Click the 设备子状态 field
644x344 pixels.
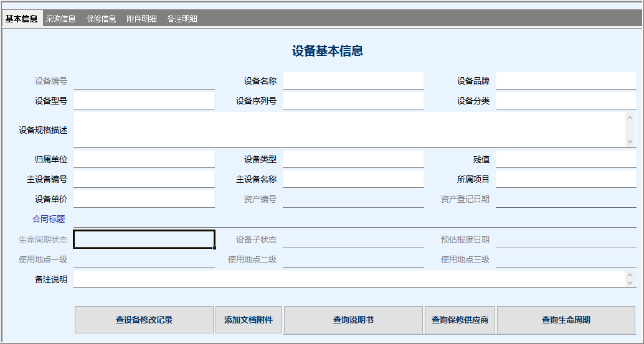353,239
